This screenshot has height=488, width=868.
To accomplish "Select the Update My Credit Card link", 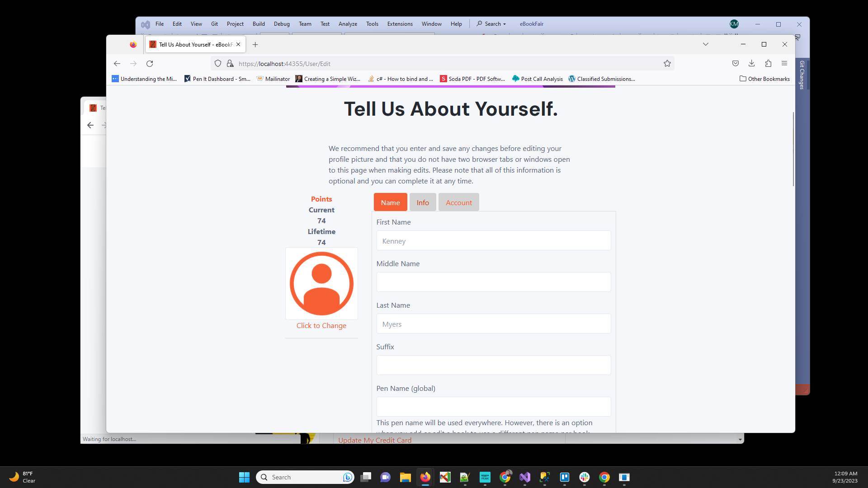I will [375, 440].
